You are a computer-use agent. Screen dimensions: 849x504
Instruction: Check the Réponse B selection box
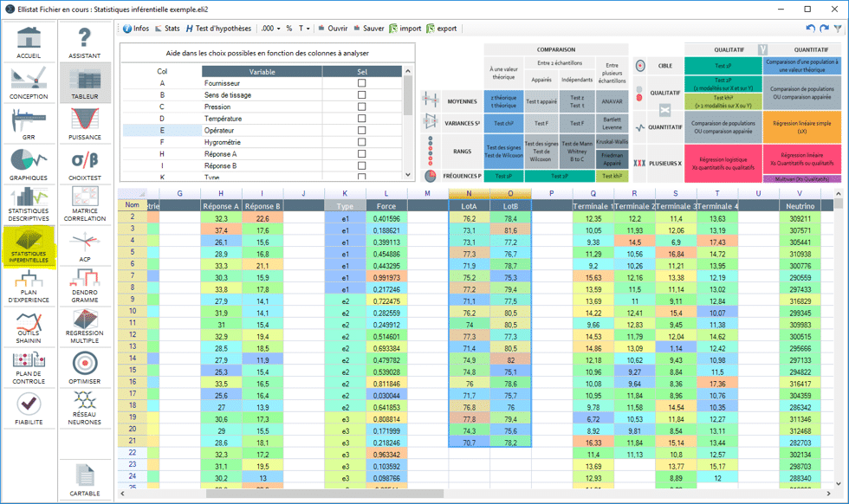(362, 165)
